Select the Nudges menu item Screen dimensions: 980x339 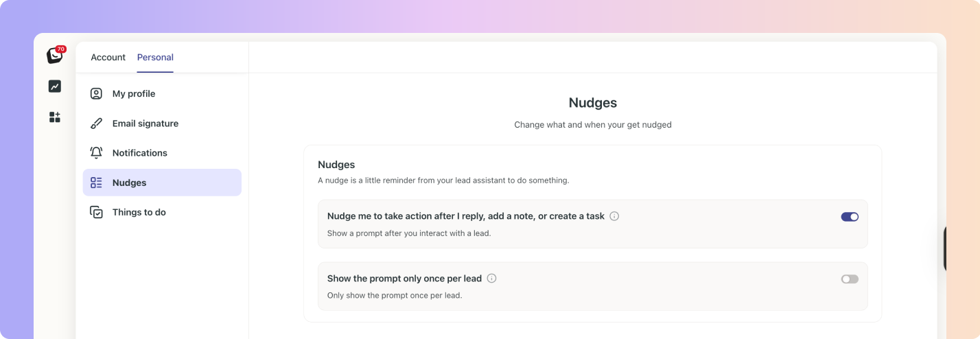[162, 183]
